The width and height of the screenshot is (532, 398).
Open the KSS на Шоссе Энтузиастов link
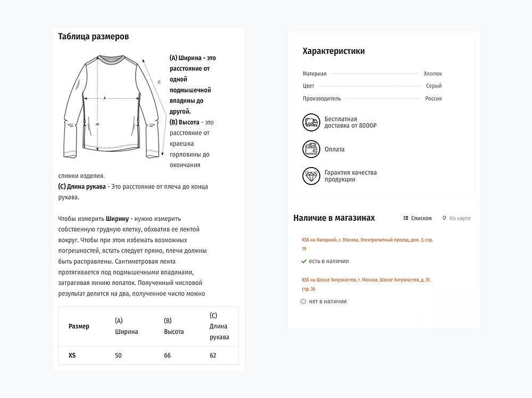coord(366,280)
